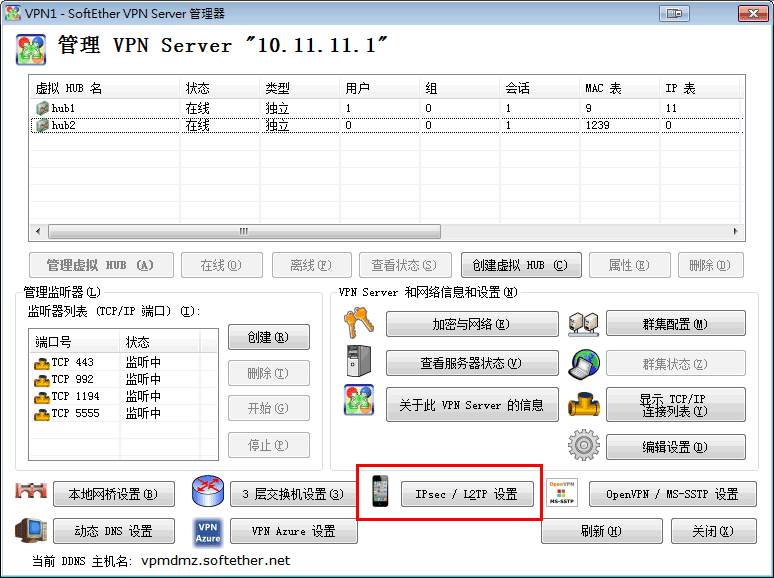Click the 删除(D) hub button

click(710, 265)
